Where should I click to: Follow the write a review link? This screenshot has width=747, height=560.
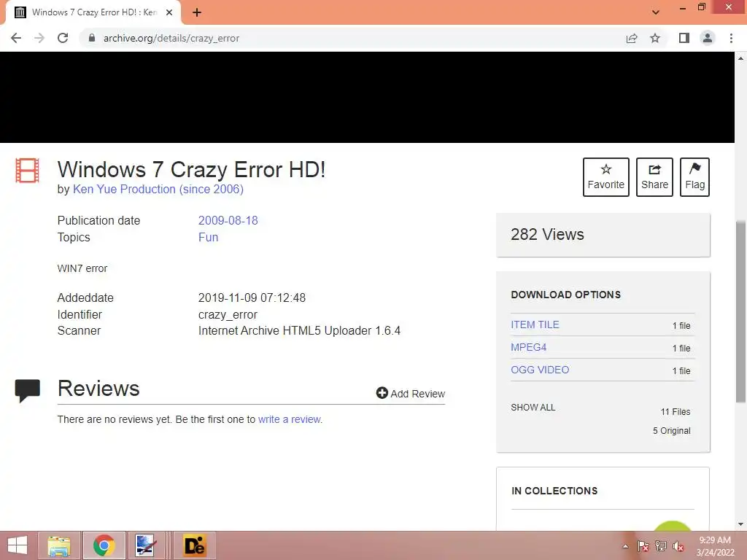[x=289, y=419]
